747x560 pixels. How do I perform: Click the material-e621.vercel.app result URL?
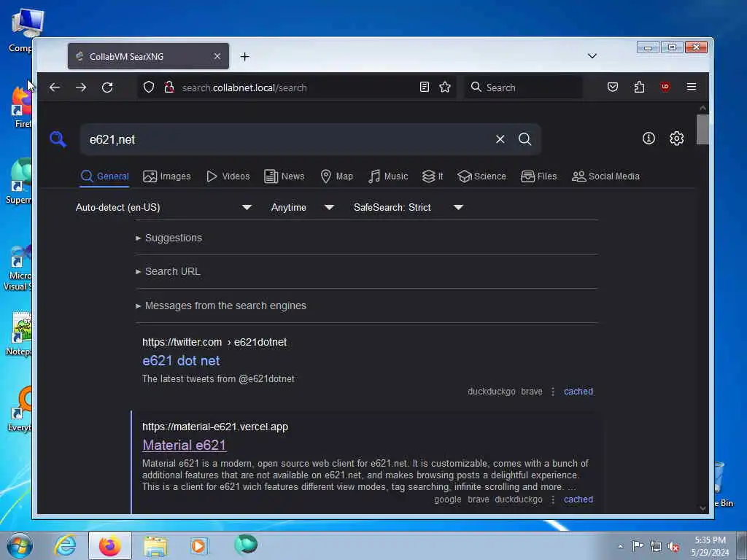[x=215, y=427]
